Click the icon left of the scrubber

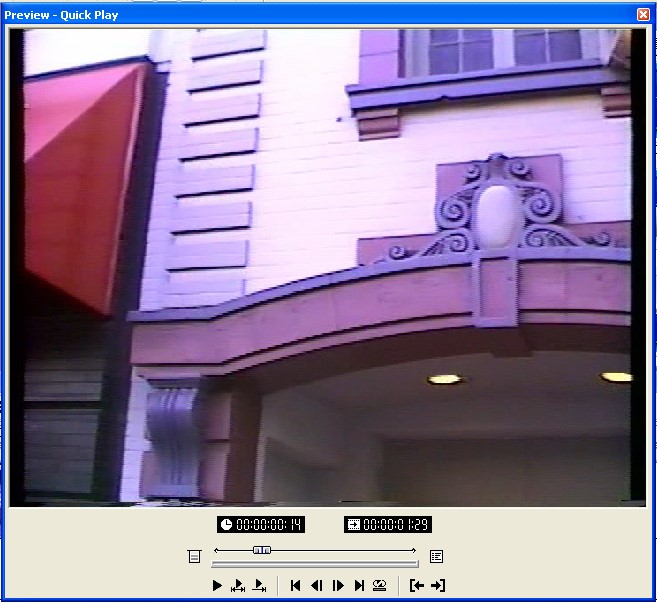pos(194,556)
